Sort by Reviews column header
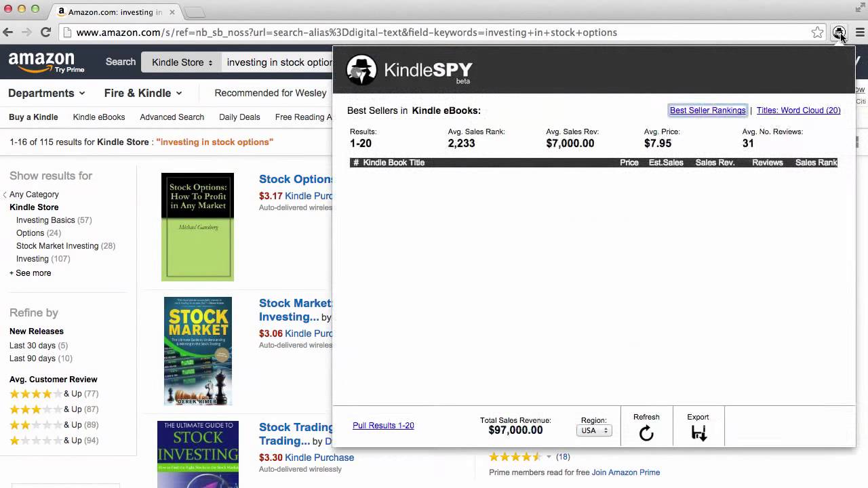The height and width of the screenshot is (488, 868). [x=768, y=163]
